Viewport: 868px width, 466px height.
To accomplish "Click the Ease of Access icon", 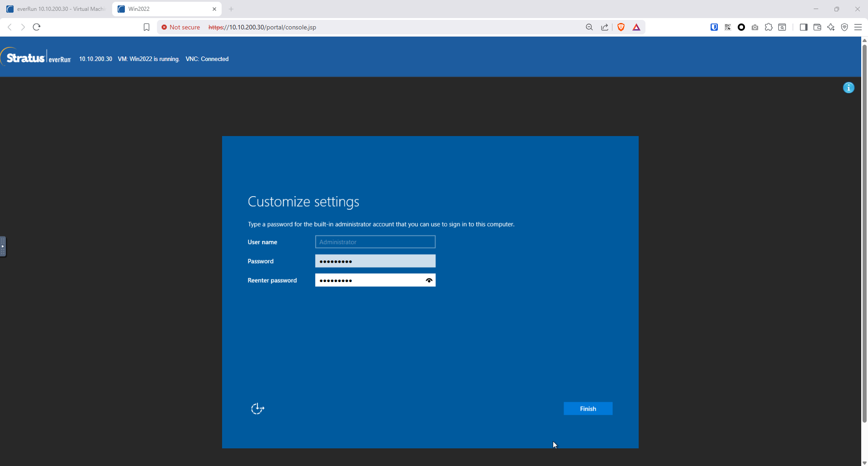I will [257, 409].
